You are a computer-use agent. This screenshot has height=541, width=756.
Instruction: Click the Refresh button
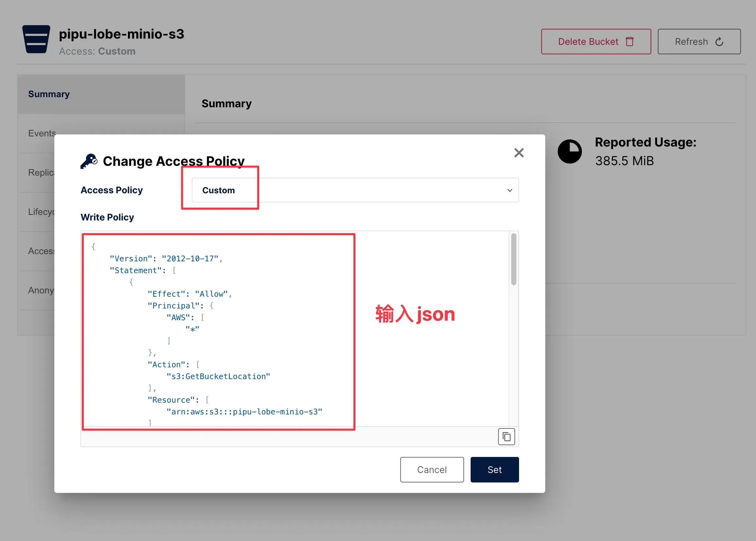coord(699,42)
